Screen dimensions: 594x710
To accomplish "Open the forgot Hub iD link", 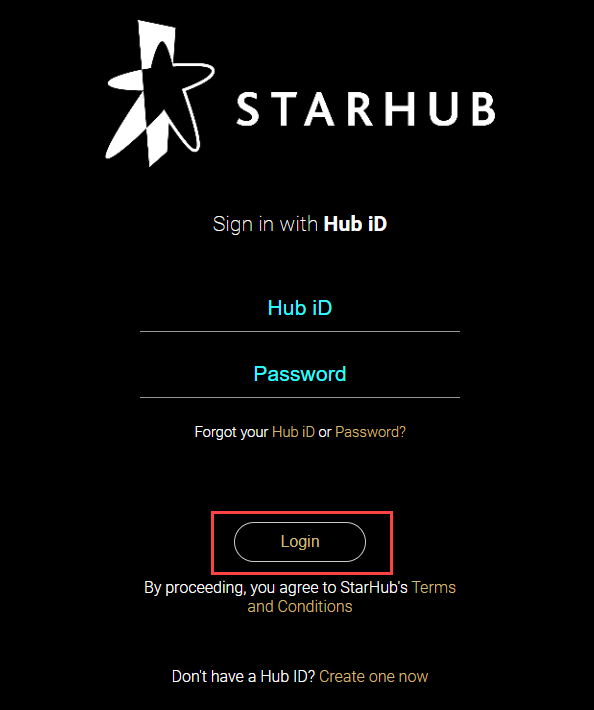I will tap(293, 432).
